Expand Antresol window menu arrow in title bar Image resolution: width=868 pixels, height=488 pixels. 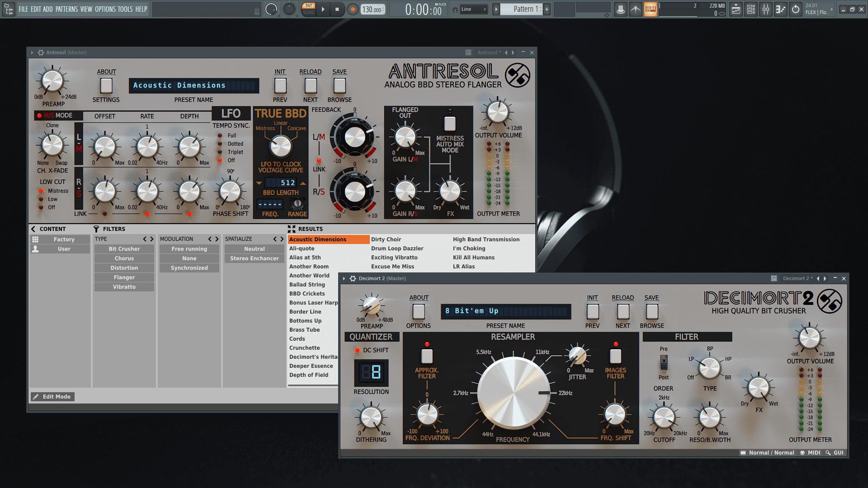pyautogui.click(x=32, y=52)
